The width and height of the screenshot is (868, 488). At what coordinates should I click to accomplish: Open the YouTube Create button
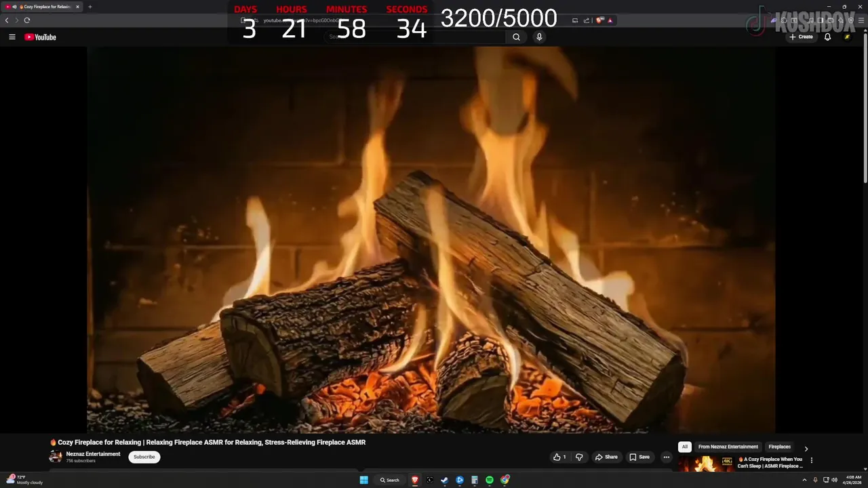click(801, 37)
